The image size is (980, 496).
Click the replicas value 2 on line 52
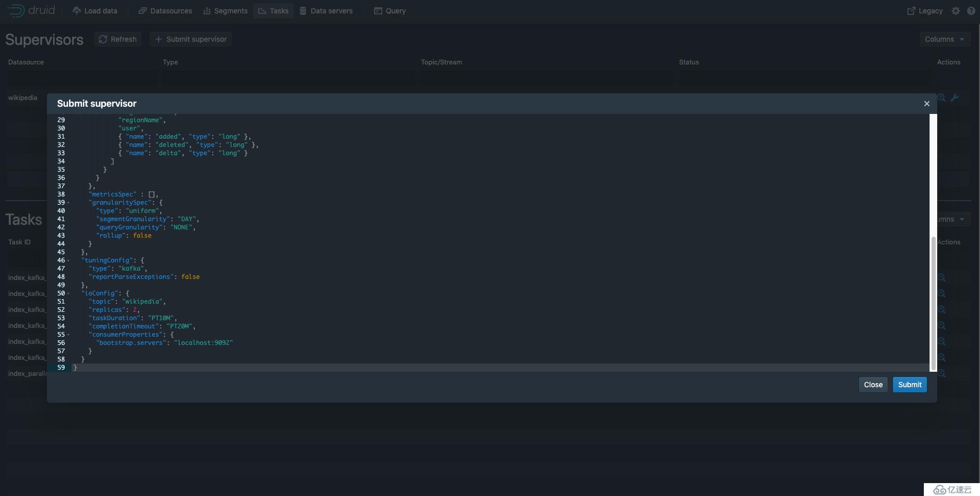click(x=135, y=310)
